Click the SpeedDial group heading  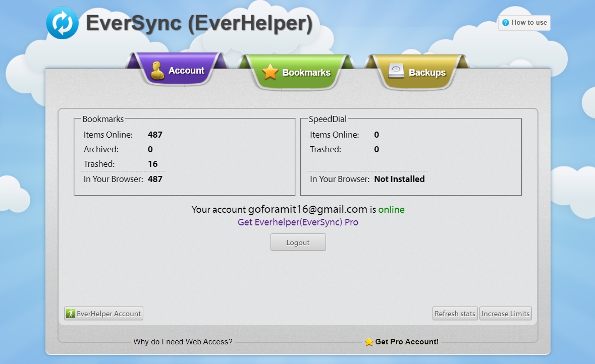(328, 119)
